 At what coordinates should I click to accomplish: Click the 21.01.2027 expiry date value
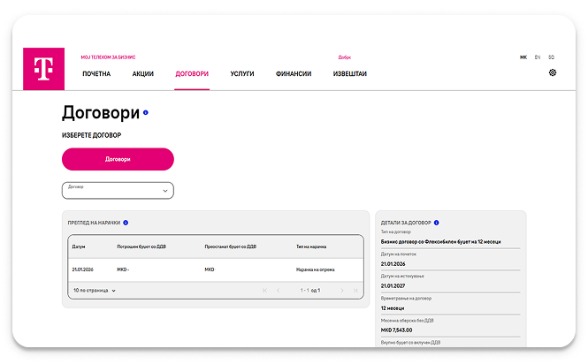click(393, 286)
